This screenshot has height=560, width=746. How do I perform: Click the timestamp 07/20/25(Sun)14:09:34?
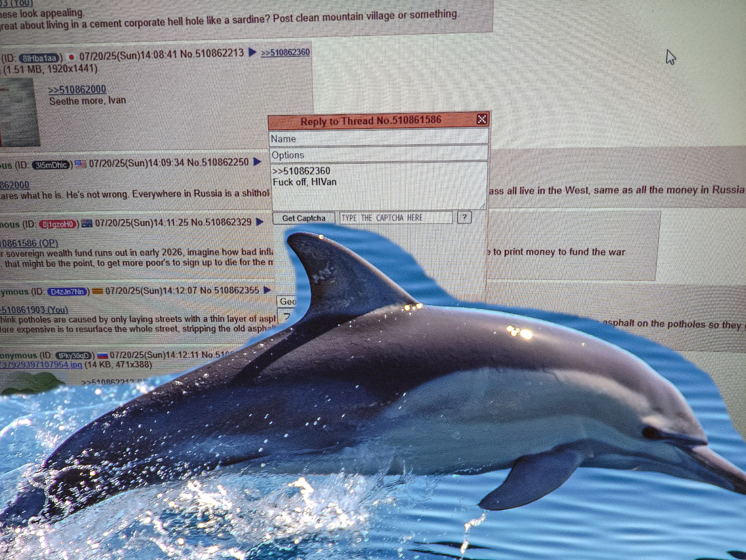137,163
